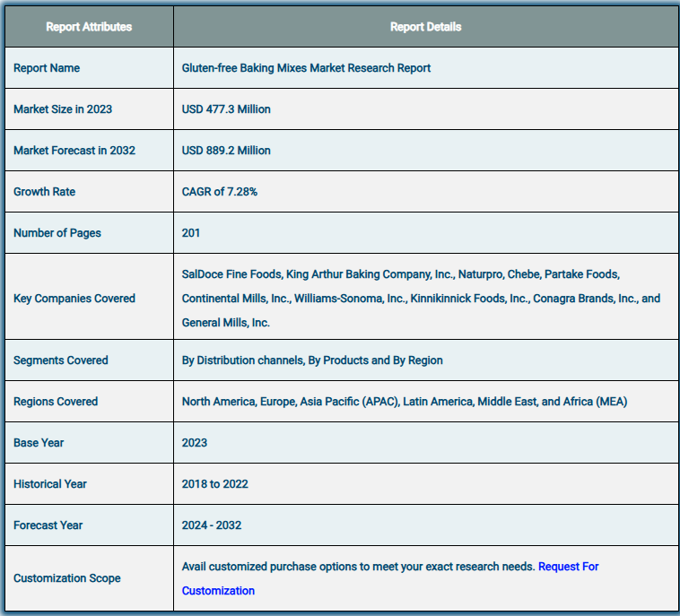Select the 'Report Attributes' column header
This screenshot has height=616, width=680.
[x=89, y=27]
